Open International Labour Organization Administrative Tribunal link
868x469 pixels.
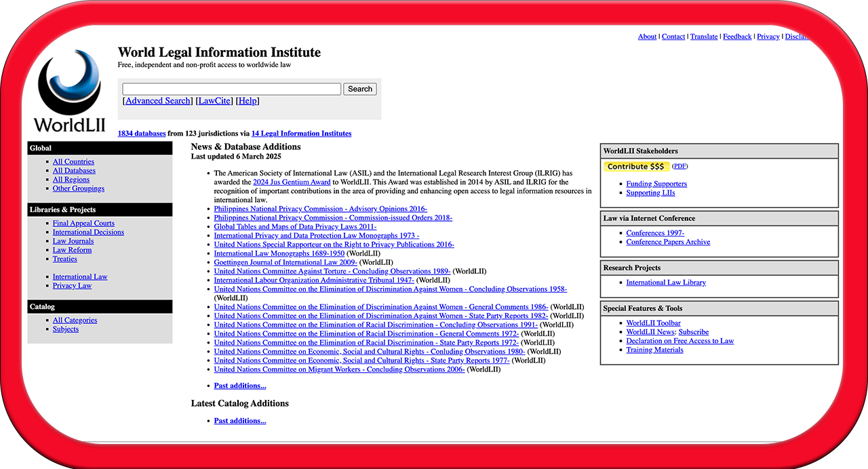point(314,280)
